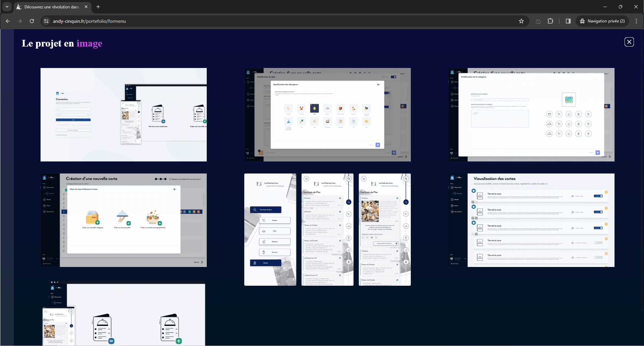Enlarge the category modification screenshot
The width and height of the screenshot is (644, 346).
pos(531,115)
